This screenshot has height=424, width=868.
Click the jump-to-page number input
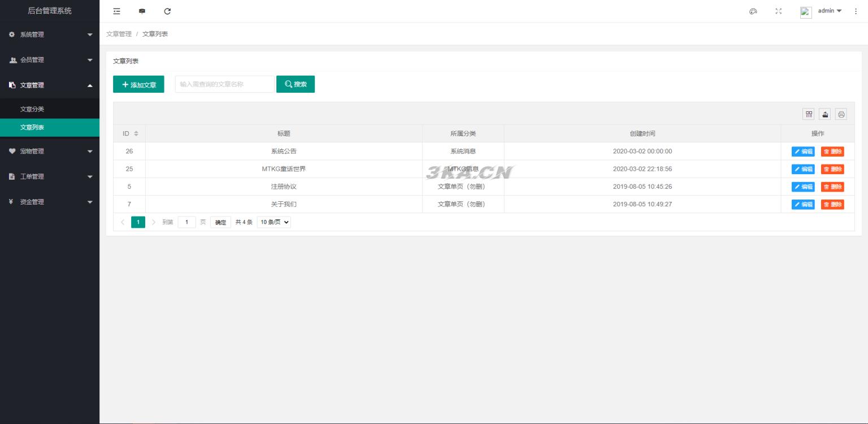[186, 222]
